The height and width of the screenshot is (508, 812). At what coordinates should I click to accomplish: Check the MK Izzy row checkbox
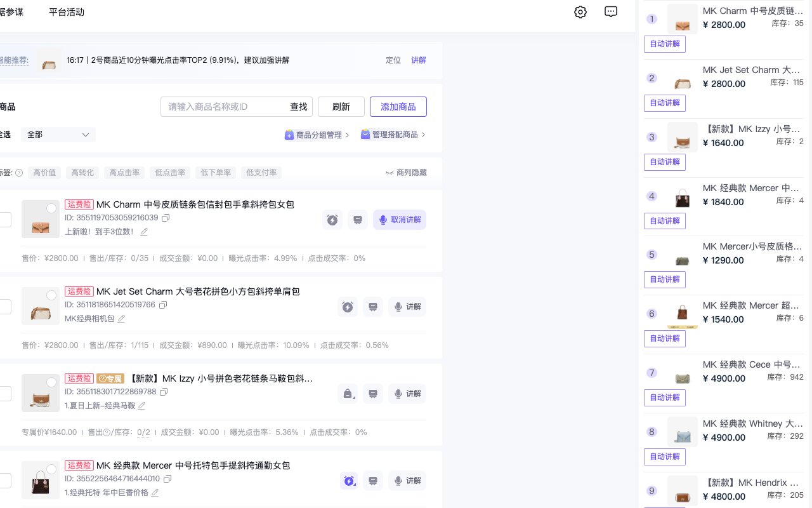(4, 394)
